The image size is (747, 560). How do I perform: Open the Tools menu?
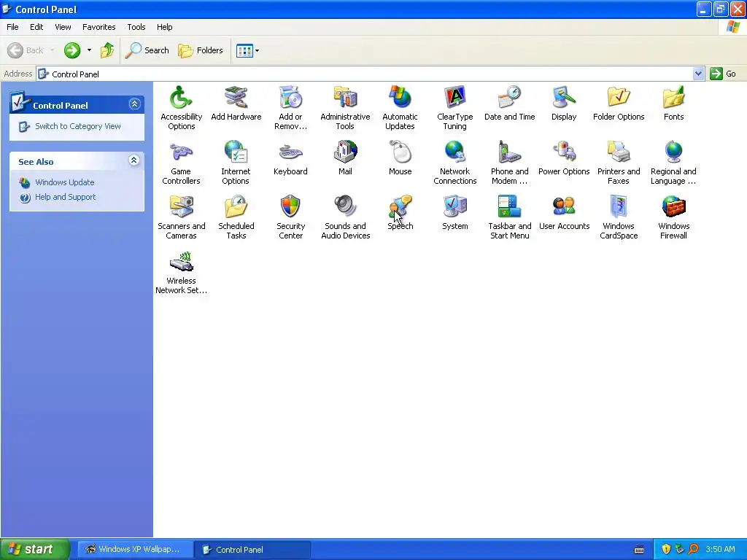136,27
